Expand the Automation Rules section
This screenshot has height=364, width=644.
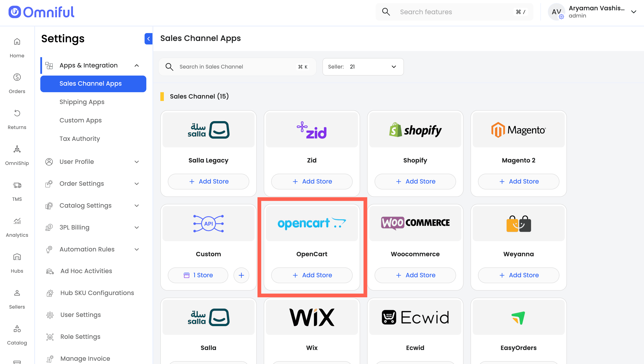click(136, 249)
